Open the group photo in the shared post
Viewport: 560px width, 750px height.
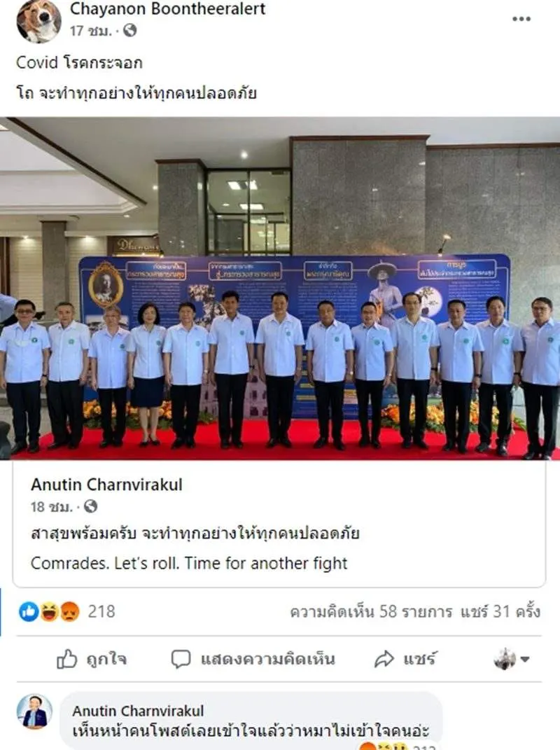[x=280, y=289]
